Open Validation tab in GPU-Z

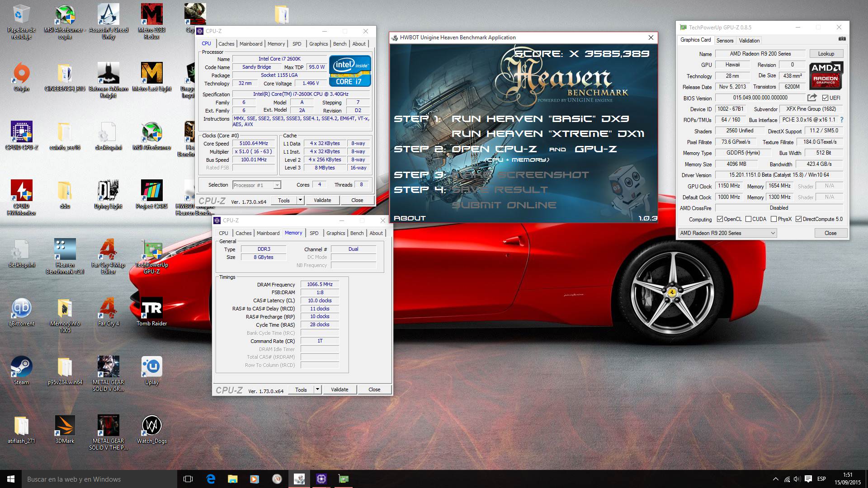tap(749, 41)
